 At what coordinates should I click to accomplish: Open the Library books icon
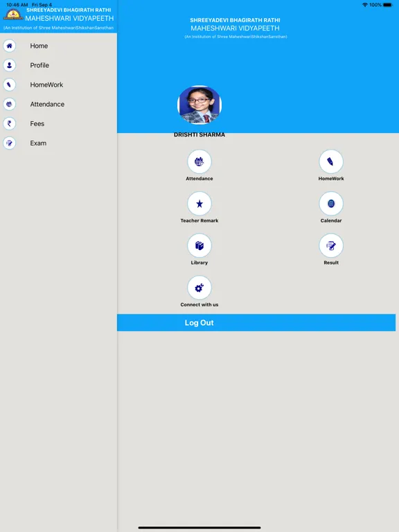[x=199, y=246]
